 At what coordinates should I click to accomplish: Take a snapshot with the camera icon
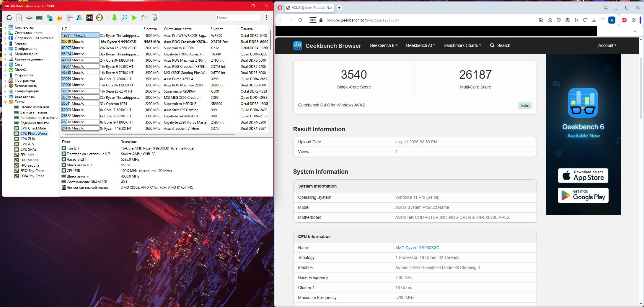tap(550, 20)
